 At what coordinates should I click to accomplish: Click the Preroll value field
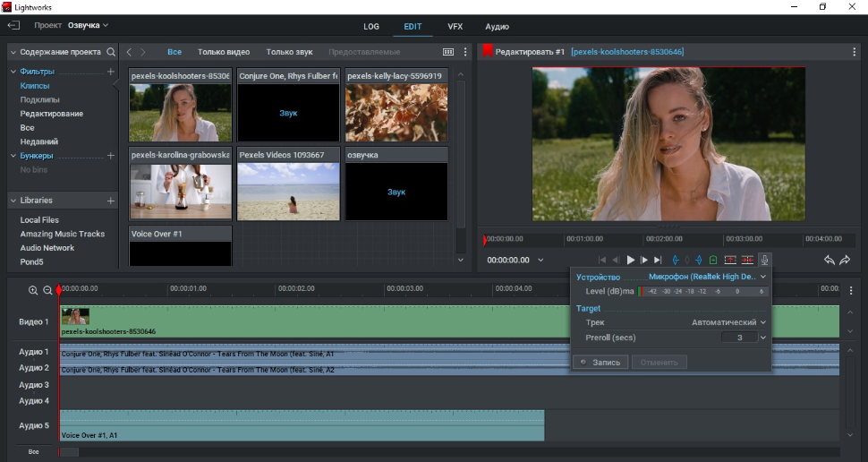[x=739, y=338]
